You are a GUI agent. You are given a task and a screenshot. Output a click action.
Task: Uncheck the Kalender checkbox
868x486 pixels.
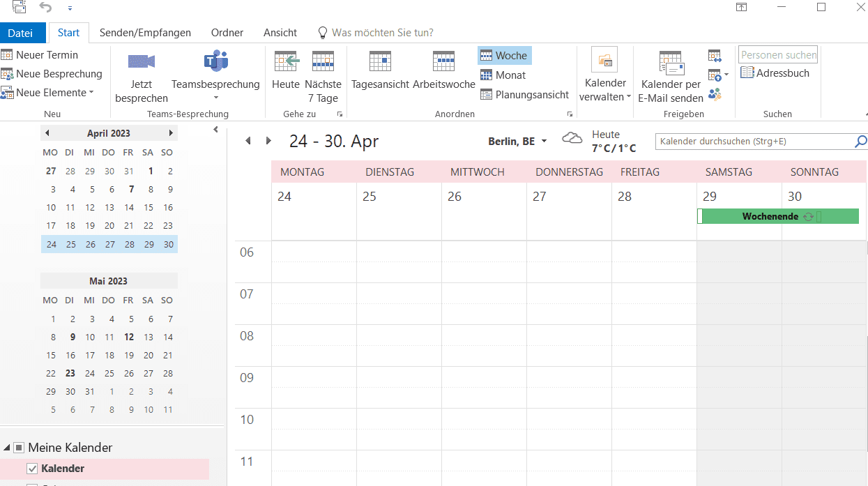(x=32, y=469)
